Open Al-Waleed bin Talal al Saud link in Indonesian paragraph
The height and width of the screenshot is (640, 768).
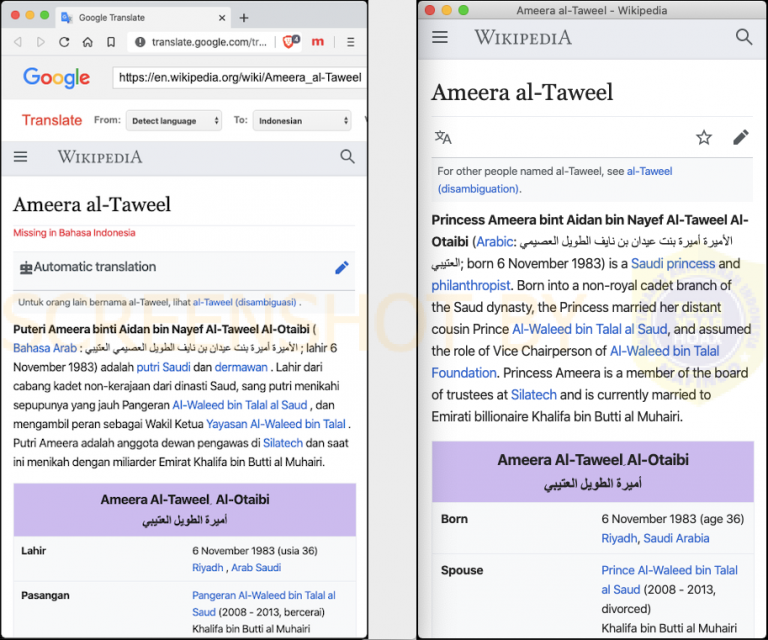240,405
